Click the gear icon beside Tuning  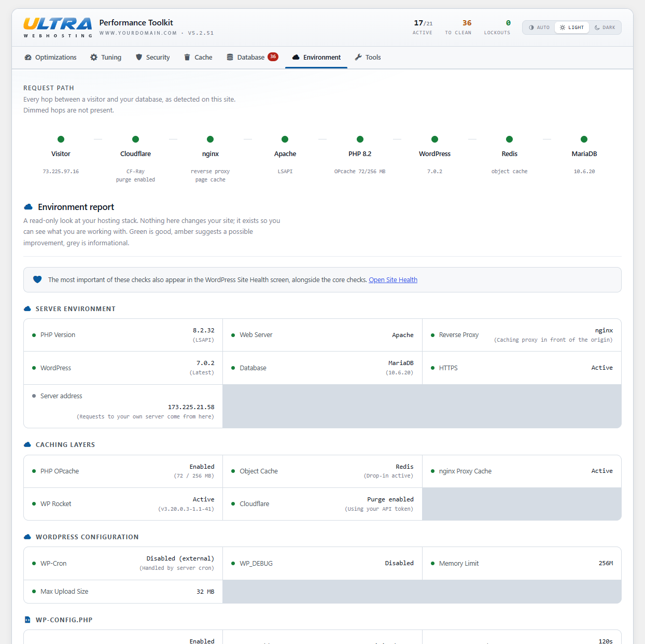coord(94,58)
